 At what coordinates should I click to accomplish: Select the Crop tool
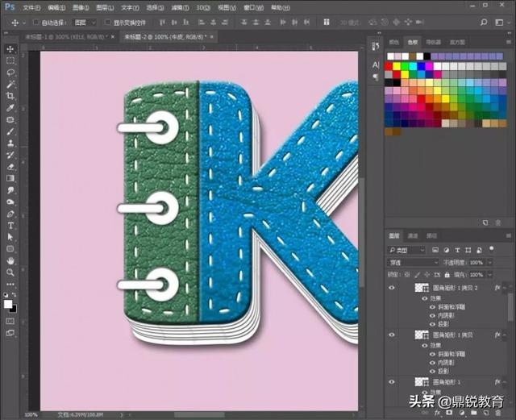click(10, 96)
